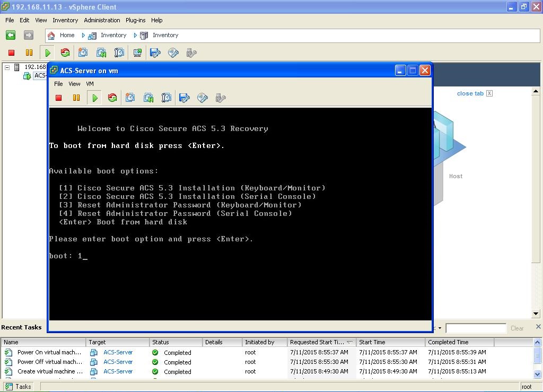Image resolution: width=543 pixels, height=392 pixels.
Task: Click the Reset icon in console toolbar
Action: coord(112,98)
